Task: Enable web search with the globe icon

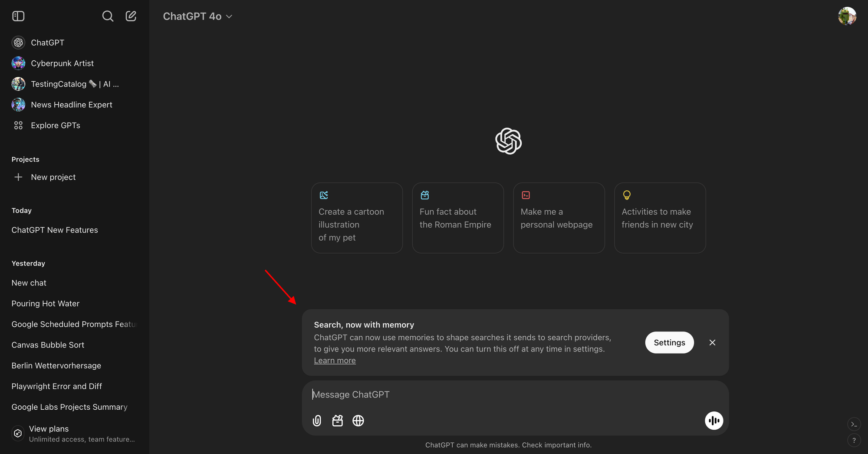Action: point(358,421)
